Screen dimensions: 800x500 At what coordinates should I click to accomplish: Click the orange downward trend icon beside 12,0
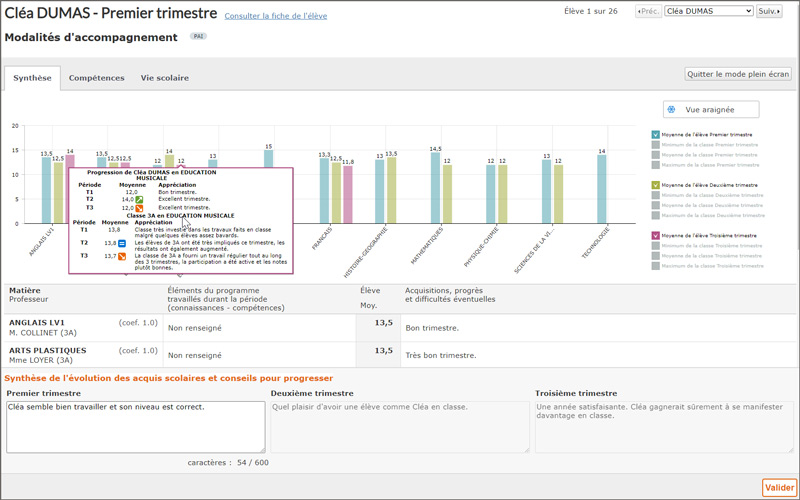point(140,208)
